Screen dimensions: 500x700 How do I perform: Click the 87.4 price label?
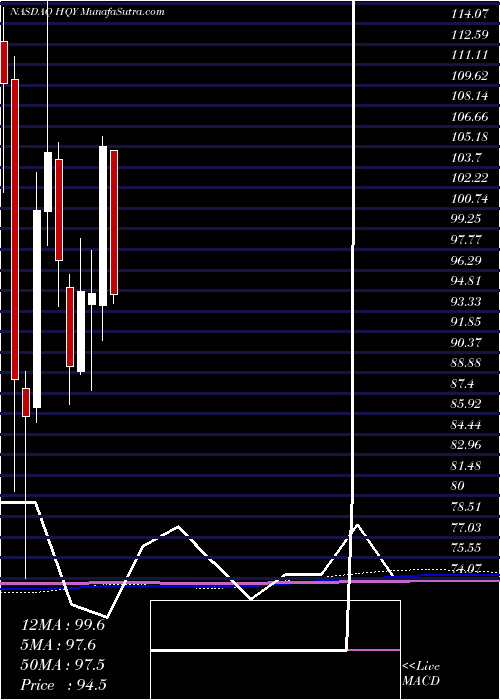463,384
